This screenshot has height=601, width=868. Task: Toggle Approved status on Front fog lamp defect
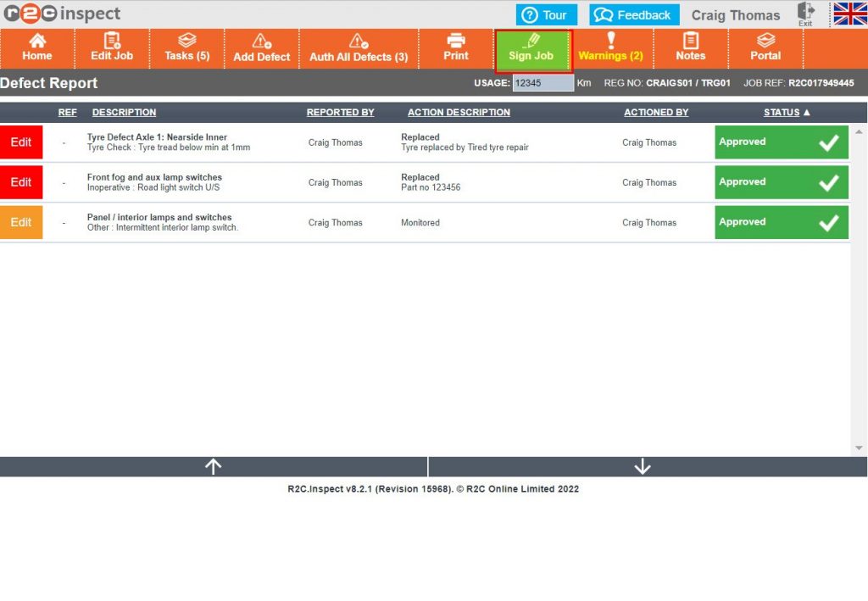(828, 182)
